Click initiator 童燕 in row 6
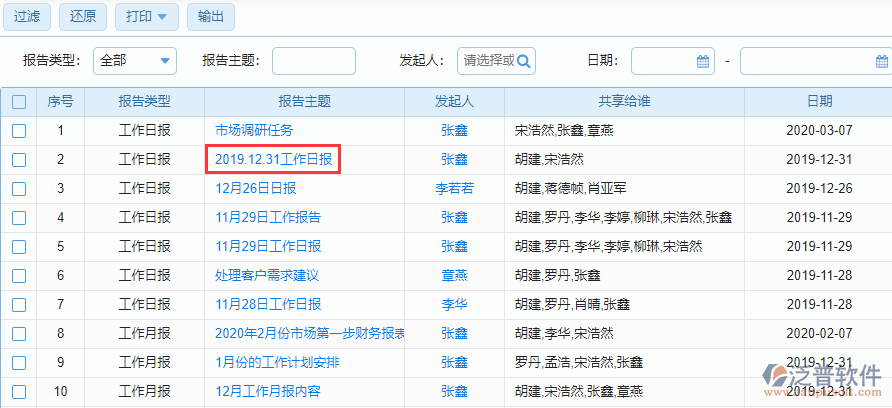The height and width of the screenshot is (408, 892). point(454,275)
